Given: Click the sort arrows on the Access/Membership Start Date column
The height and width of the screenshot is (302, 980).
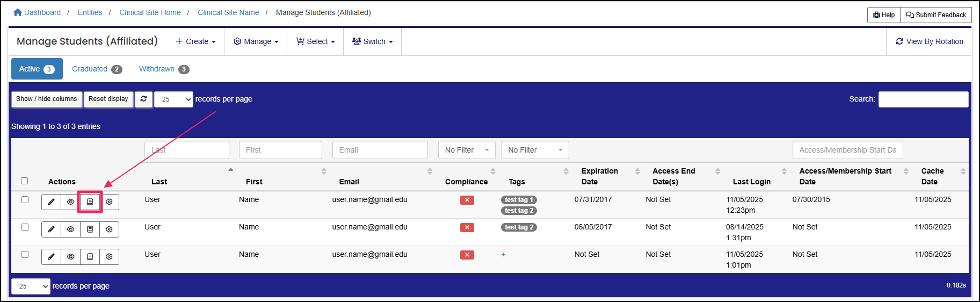Looking at the screenshot, I should click(x=906, y=171).
